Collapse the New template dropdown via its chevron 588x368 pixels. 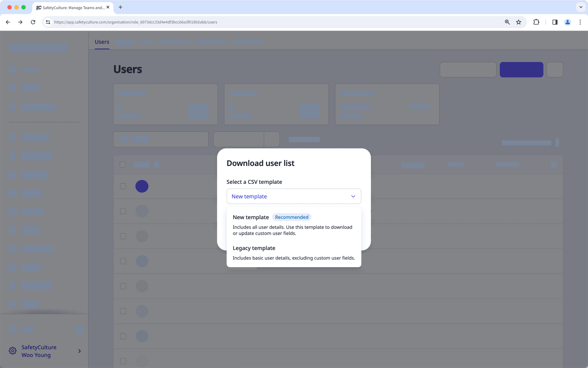(x=353, y=196)
